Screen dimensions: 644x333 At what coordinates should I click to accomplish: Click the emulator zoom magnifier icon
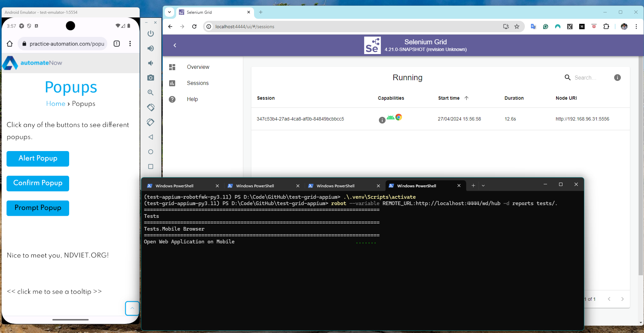151,93
